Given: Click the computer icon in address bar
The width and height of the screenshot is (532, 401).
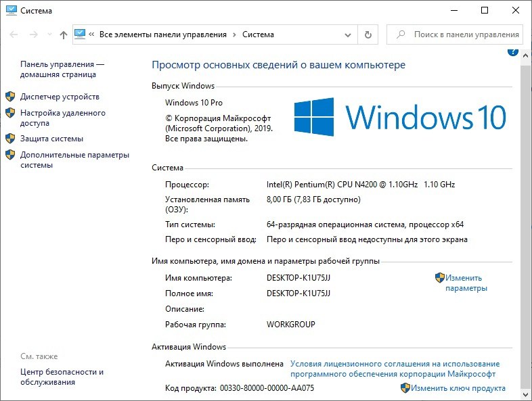Looking at the screenshot, I should pyautogui.click(x=80, y=34).
